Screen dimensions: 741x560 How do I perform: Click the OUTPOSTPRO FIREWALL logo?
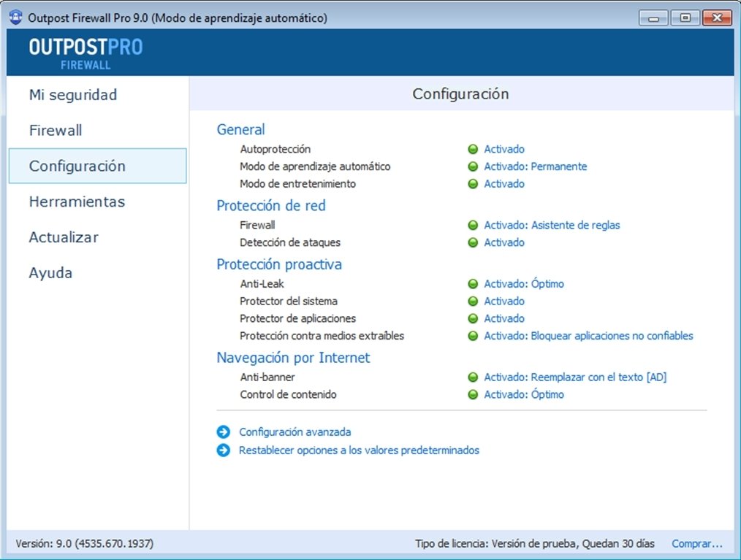tap(85, 53)
